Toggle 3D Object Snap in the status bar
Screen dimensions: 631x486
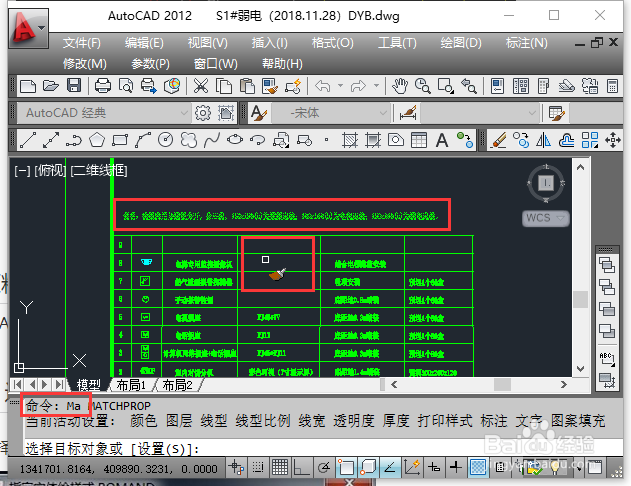coord(368,467)
